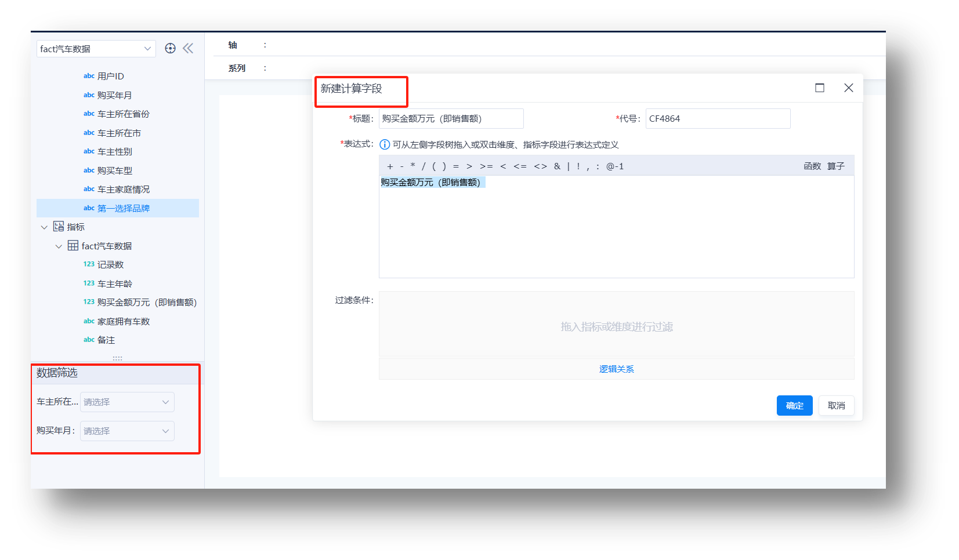Collapse the 指标 tree node
This screenshot has width=959, height=560.
(x=44, y=227)
